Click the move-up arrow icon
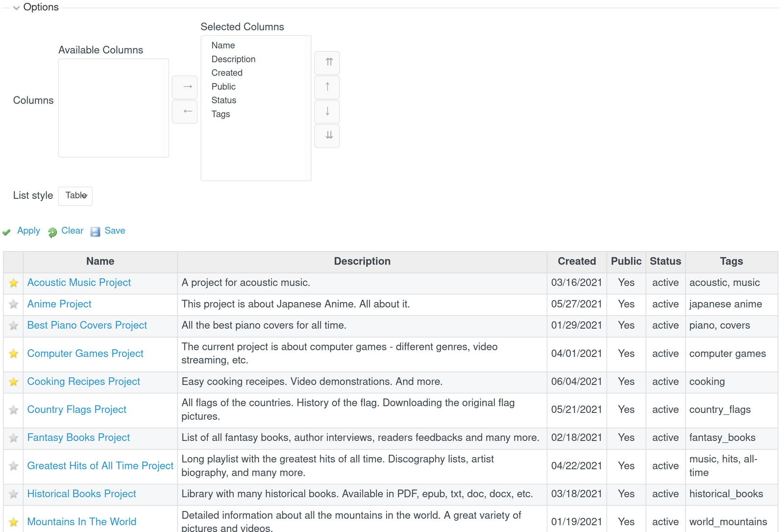This screenshot has width=784, height=532. pyautogui.click(x=327, y=87)
